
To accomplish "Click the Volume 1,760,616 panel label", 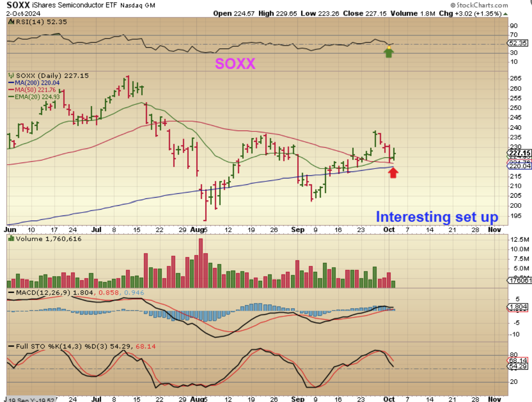I will point(45,239).
